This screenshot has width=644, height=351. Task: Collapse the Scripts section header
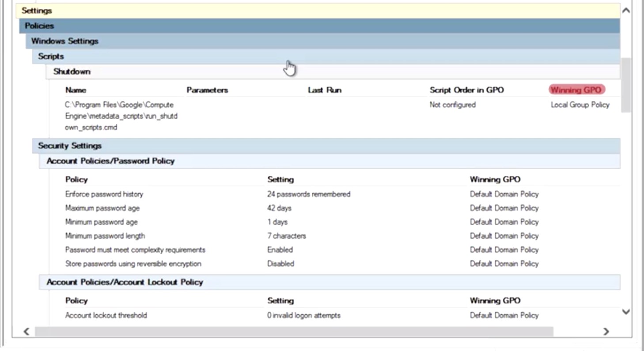pos(326,56)
